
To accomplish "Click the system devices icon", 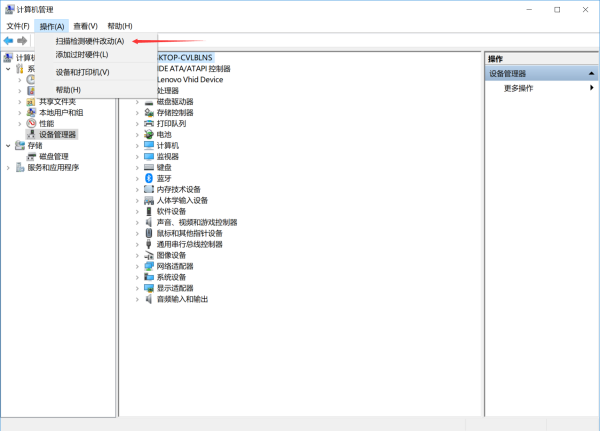I will click(149, 277).
